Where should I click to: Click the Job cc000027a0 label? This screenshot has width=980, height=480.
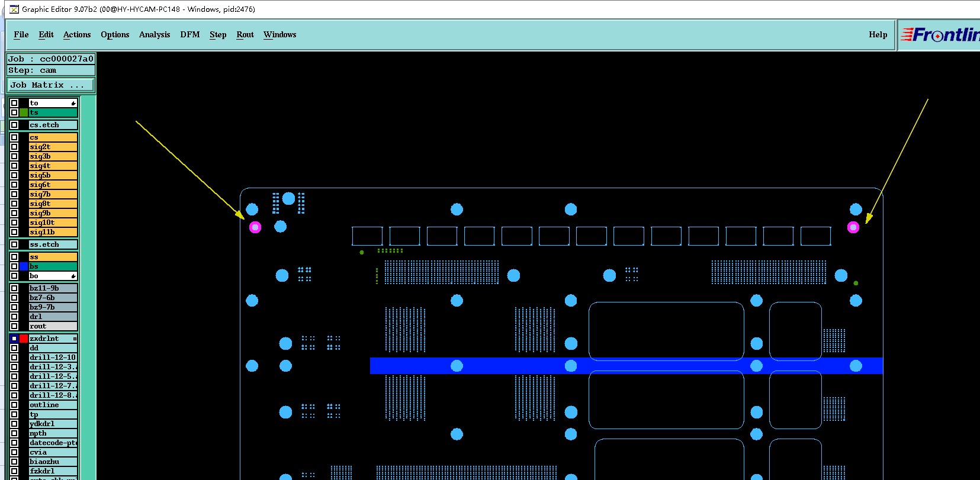(51, 59)
